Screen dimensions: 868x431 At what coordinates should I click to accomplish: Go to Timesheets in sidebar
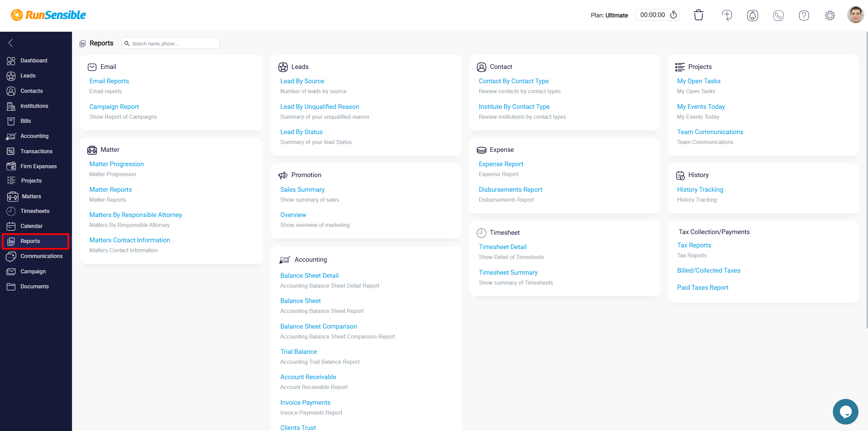[x=35, y=211]
